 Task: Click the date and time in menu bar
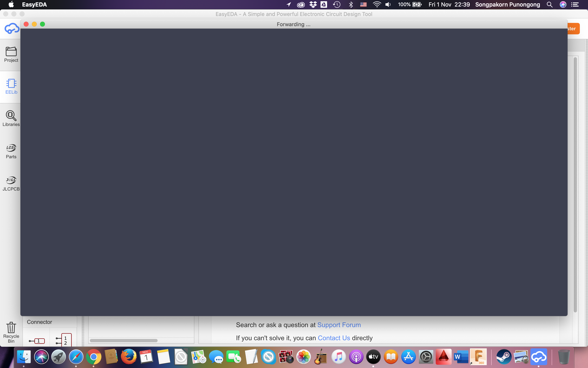(449, 4)
